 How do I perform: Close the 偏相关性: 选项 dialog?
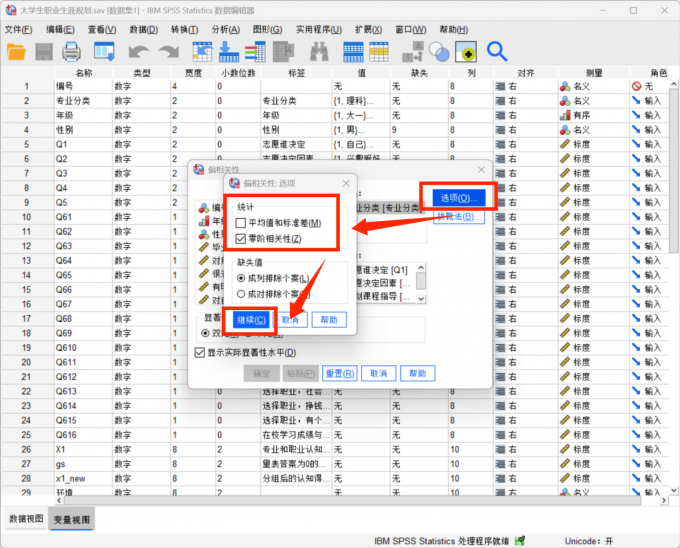pos(346,183)
